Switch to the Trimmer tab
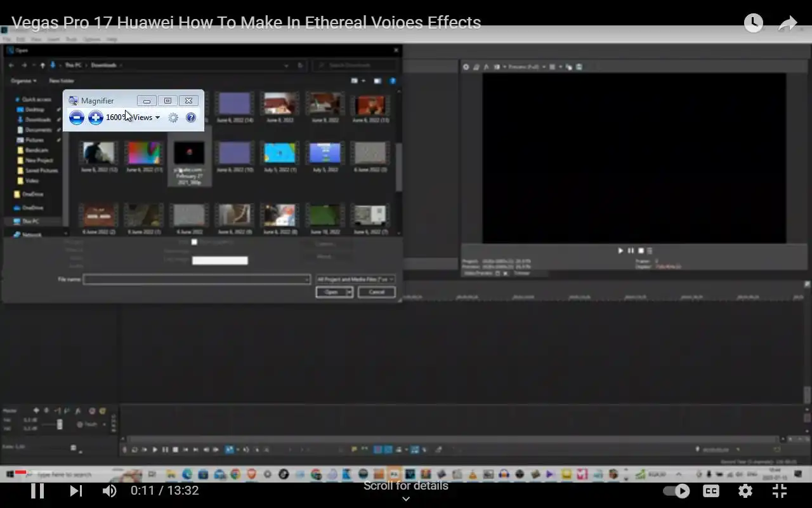Screen dimensions: 812x508 click(521, 273)
